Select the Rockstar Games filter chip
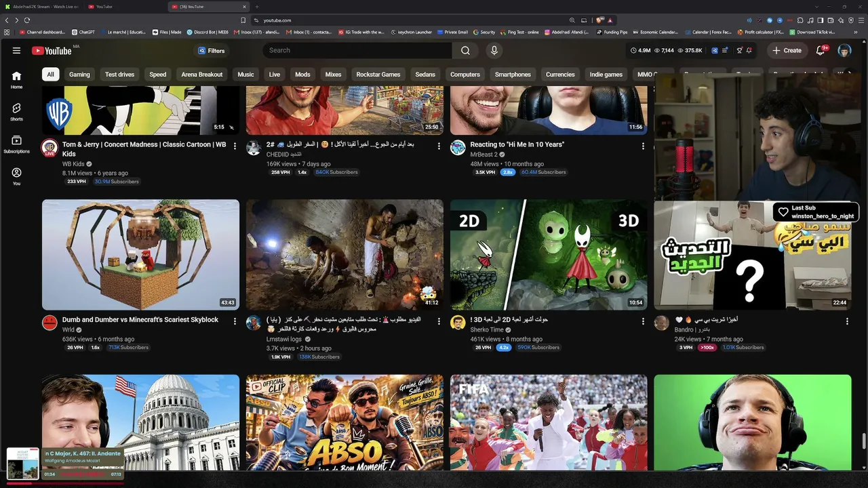Viewport: 868px width, 488px height. pyautogui.click(x=378, y=75)
